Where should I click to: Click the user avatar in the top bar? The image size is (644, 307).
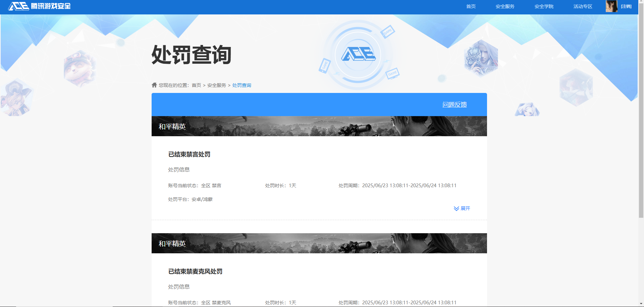[x=611, y=6]
